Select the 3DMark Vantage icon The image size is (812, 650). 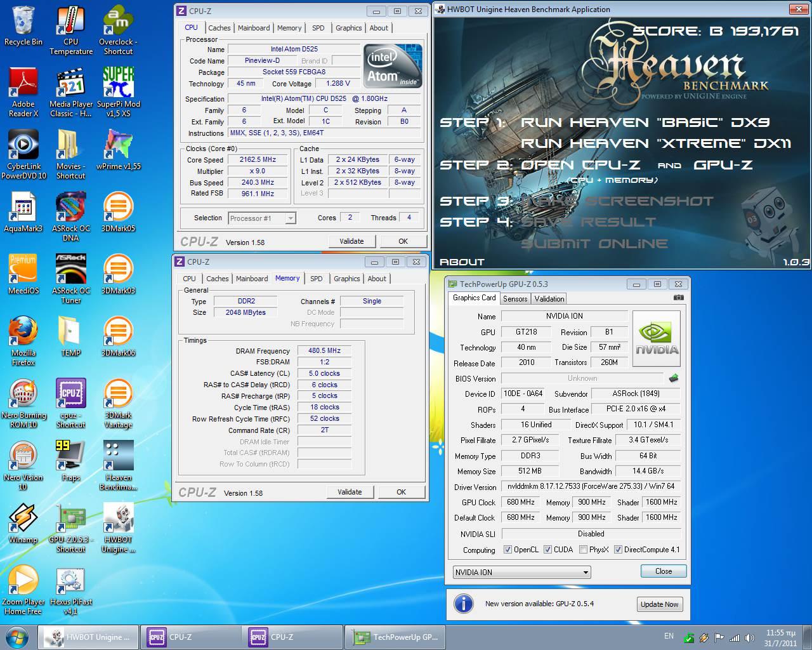pos(118,403)
